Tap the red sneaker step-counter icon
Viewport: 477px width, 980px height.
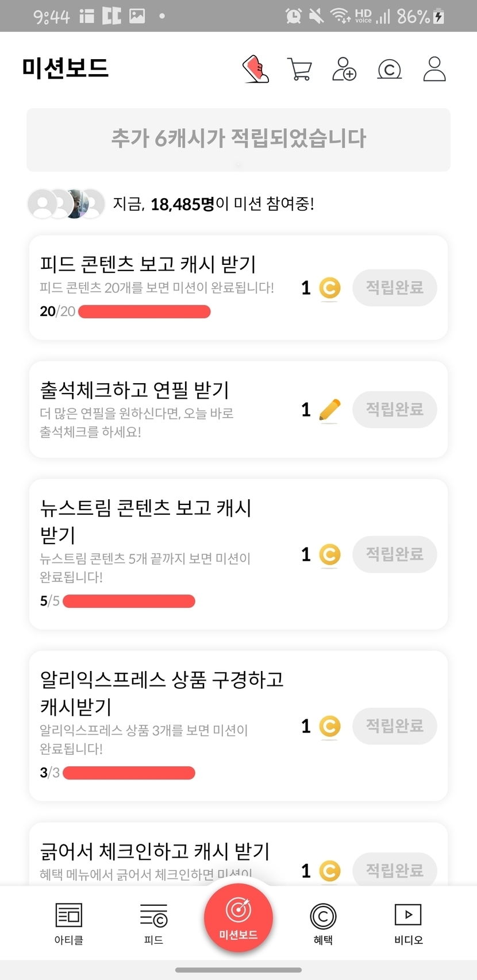click(x=256, y=70)
